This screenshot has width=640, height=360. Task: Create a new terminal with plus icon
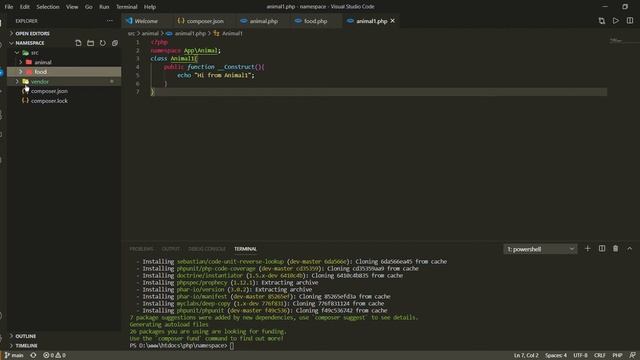(588, 249)
